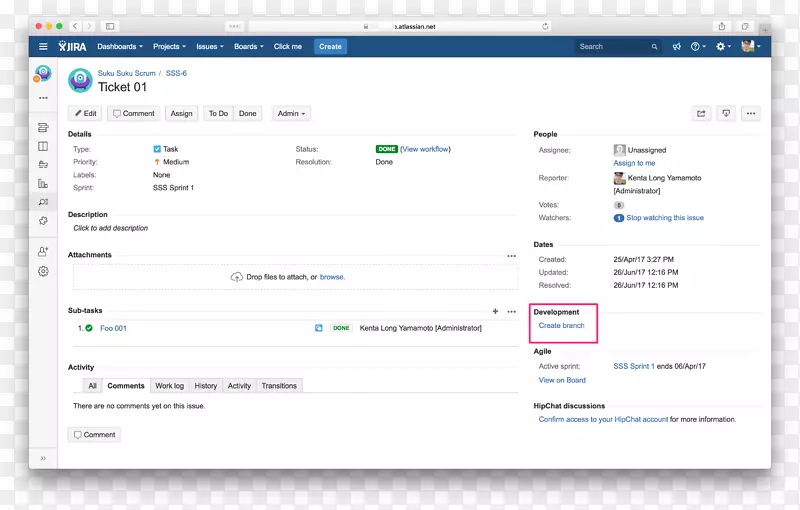Open the feedback megaphone icon
Viewport: 800px width, 510px height.
677,47
